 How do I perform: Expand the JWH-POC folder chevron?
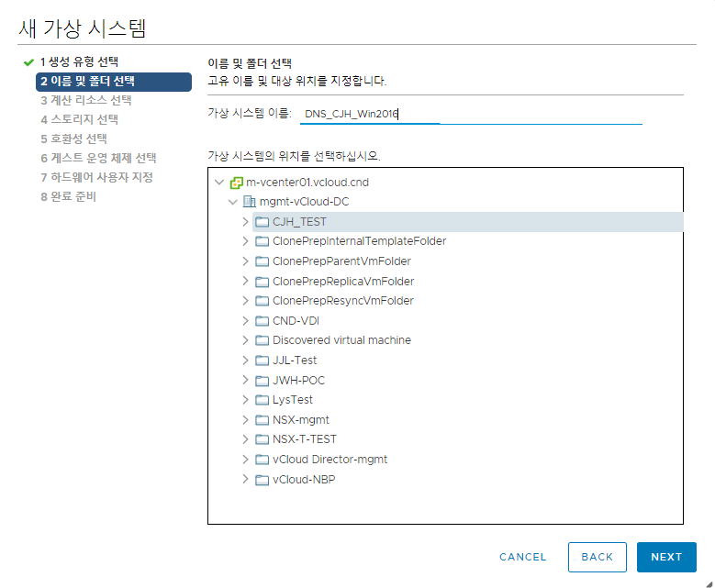click(x=245, y=380)
